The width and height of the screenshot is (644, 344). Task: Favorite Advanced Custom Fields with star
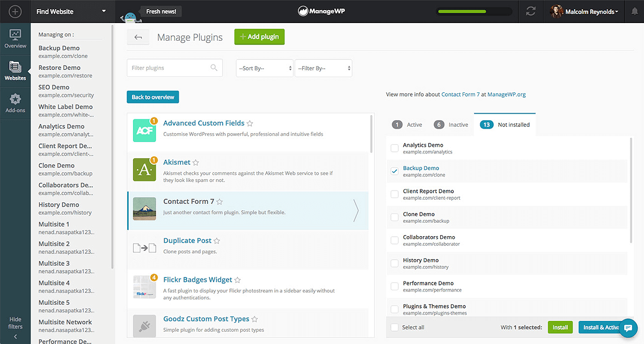point(250,123)
